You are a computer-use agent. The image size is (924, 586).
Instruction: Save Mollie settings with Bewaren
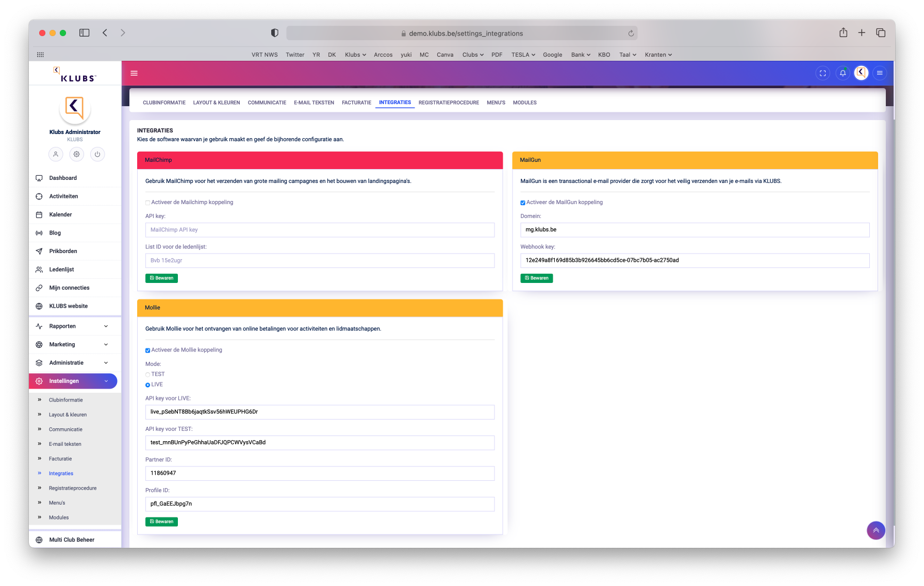tap(161, 522)
